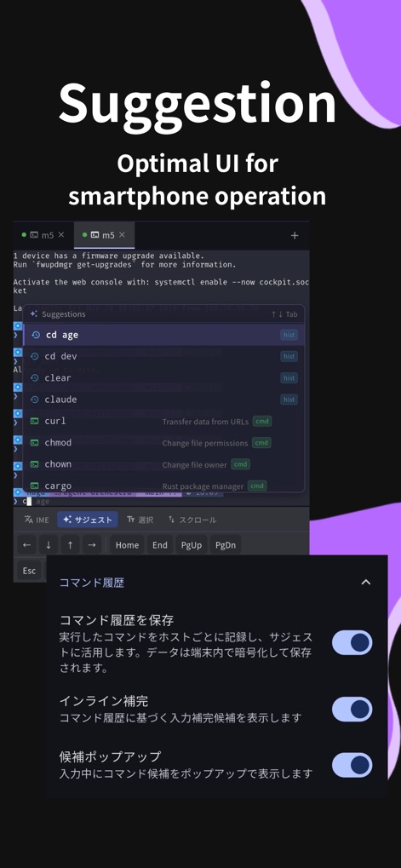Click the terminal icon beside 'chmod'

click(34, 443)
